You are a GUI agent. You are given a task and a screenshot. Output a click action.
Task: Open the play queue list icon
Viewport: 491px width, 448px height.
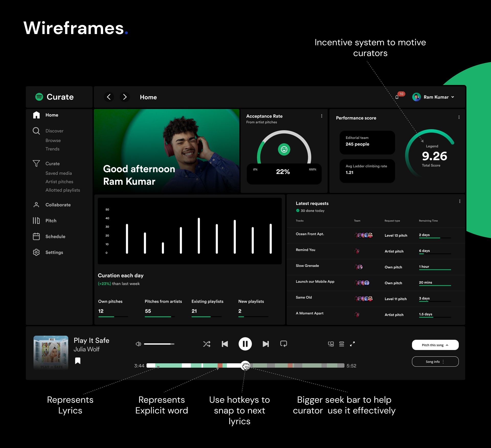tap(342, 344)
